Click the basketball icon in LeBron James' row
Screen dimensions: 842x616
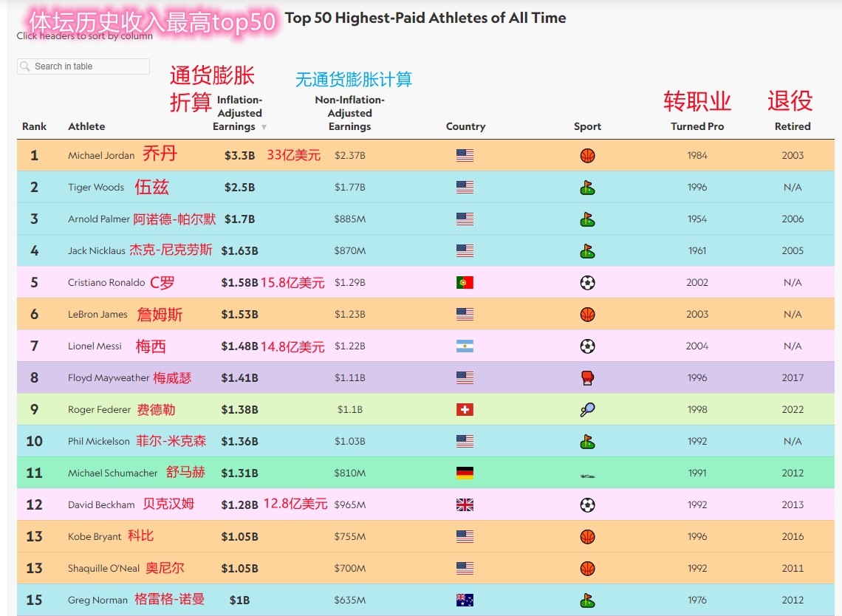click(587, 314)
